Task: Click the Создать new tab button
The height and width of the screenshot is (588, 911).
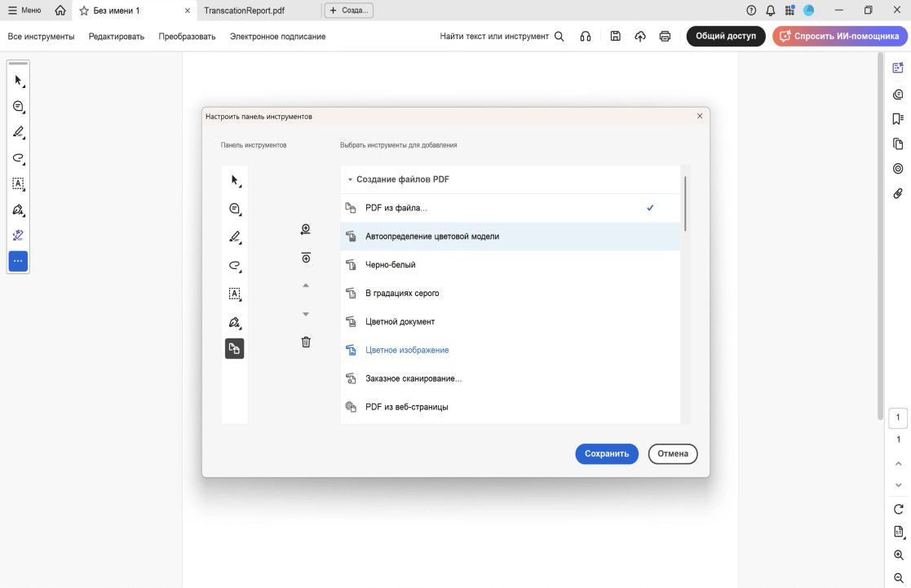Action: pyautogui.click(x=348, y=11)
